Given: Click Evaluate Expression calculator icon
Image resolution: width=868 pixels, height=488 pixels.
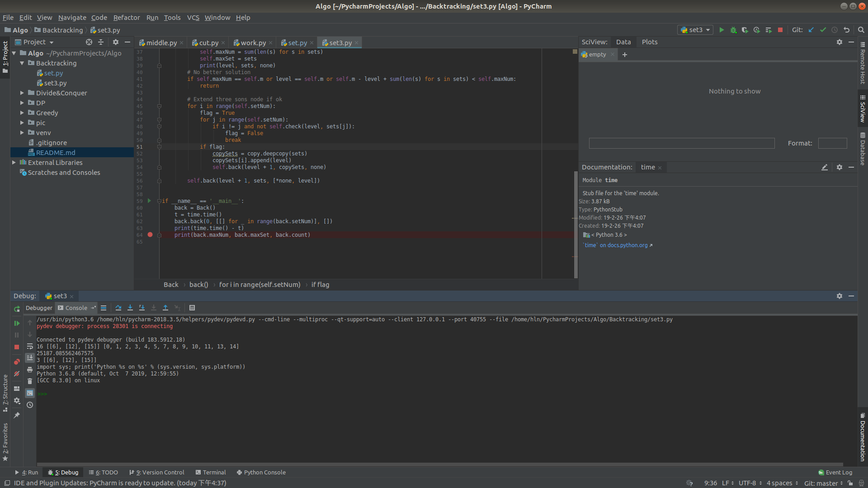Looking at the screenshot, I should 192,308.
